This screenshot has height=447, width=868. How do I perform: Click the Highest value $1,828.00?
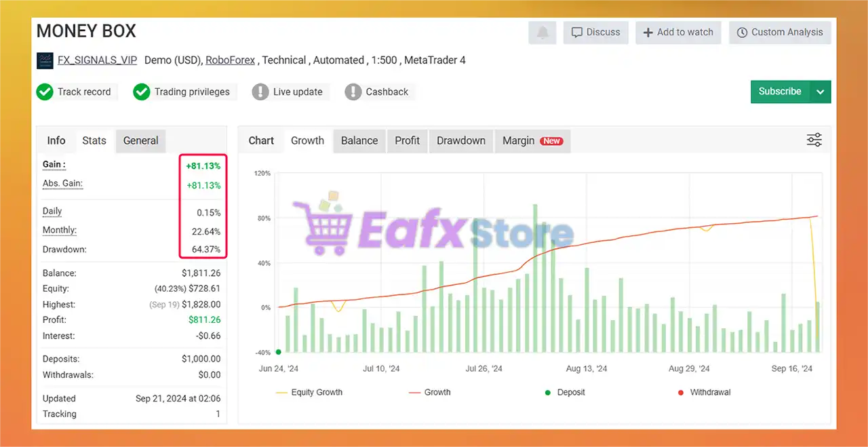(x=201, y=305)
